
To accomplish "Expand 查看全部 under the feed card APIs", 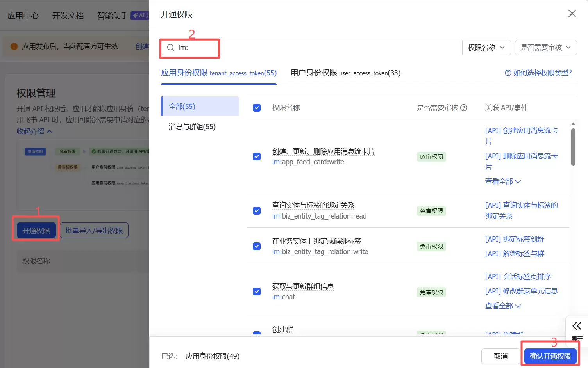I will [x=503, y=181].
